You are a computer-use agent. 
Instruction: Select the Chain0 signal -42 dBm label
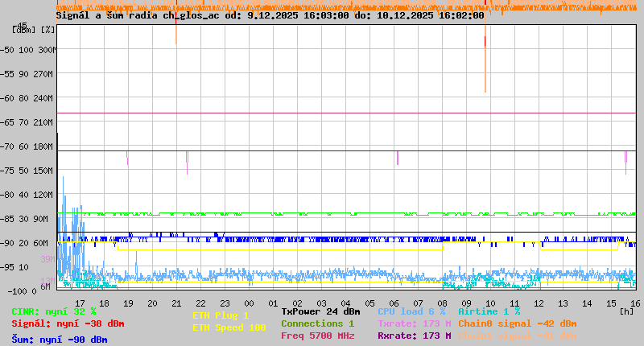[517, 323]
